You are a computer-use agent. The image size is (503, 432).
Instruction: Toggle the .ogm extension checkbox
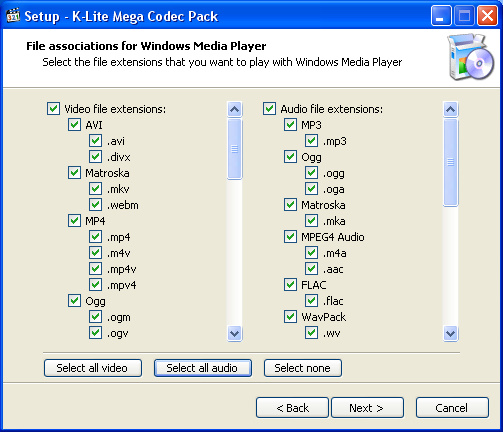95,317
